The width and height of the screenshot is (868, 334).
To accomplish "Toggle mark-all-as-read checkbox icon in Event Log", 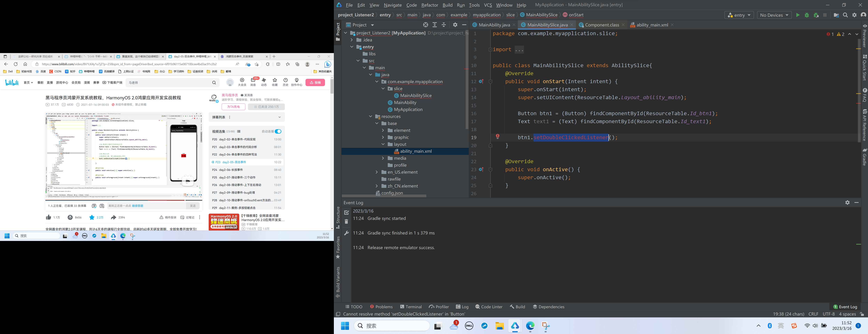I will tap(346, 212).
